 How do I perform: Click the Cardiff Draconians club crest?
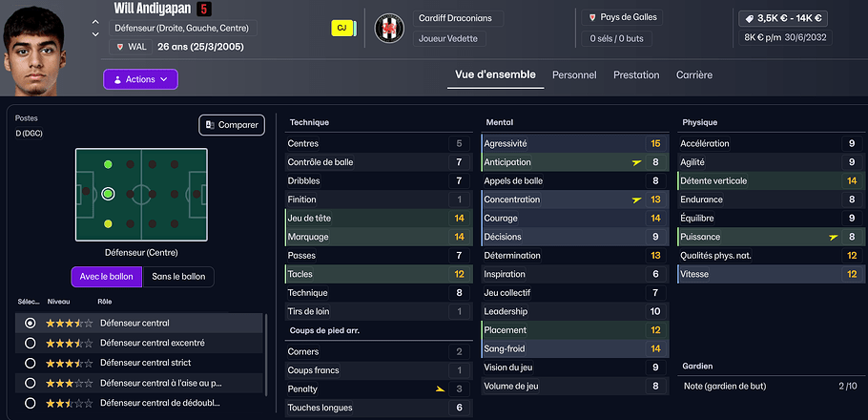click(389, 28)
